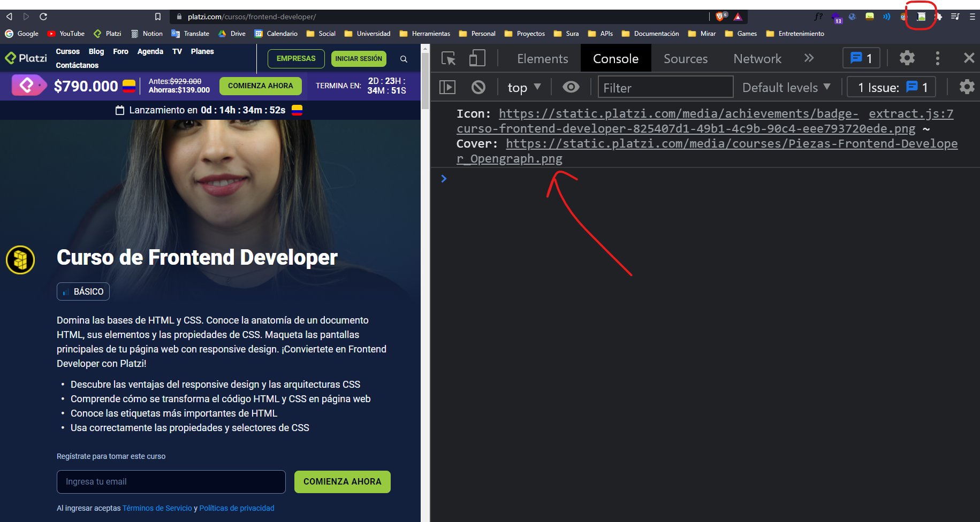This screenshot has height=522, width=980.
Task: Switch to the Sources tab
Action: pos(686,58)
